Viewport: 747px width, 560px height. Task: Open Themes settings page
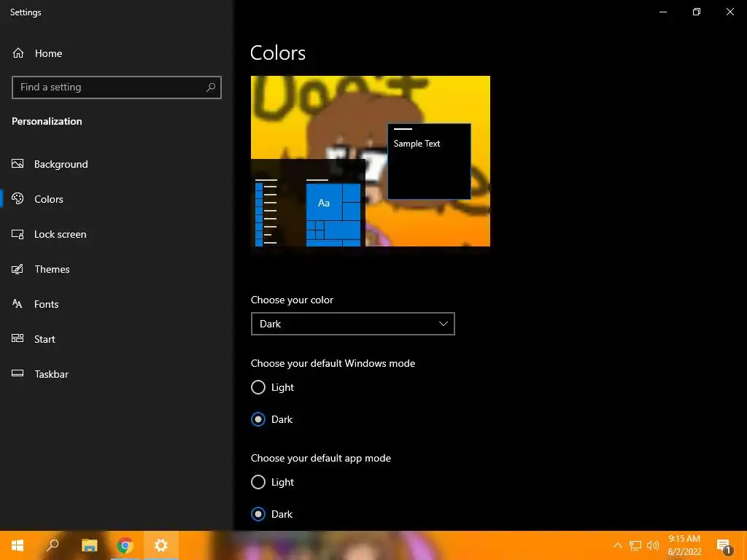(52, 269)
